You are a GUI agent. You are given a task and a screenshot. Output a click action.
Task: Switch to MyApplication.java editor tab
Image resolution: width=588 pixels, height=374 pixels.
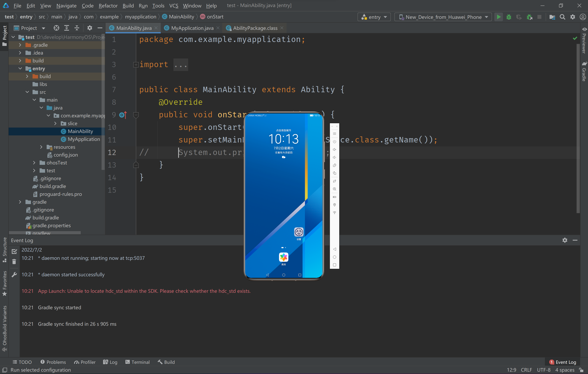click(x=192, y=28)
